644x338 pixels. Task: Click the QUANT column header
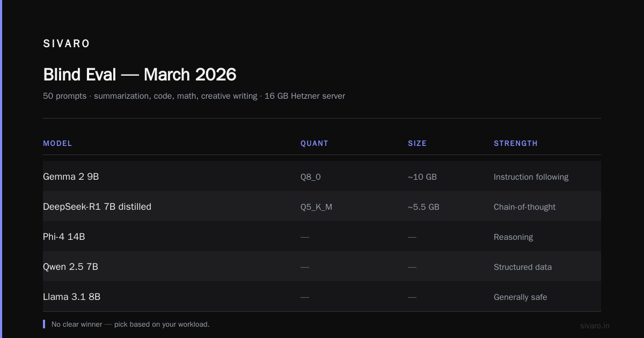314,143
